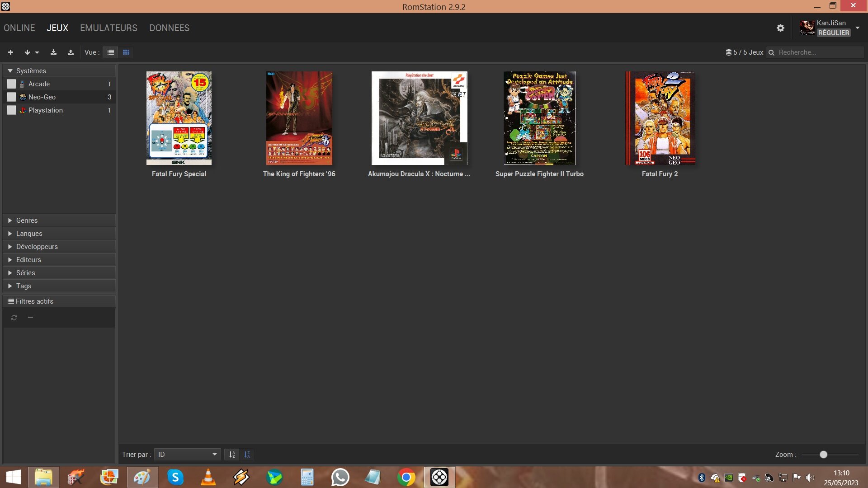Screen dimensions: 868x488
Task: Open the ONLINE tab
Action: 19,28
